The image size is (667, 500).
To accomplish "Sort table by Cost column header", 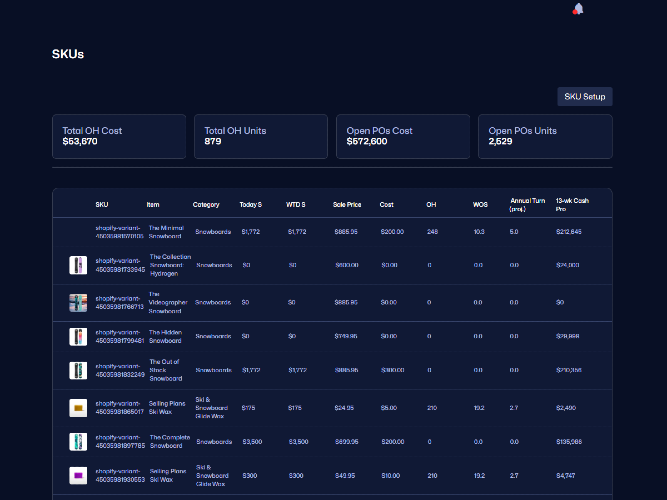I will [386, 205].
